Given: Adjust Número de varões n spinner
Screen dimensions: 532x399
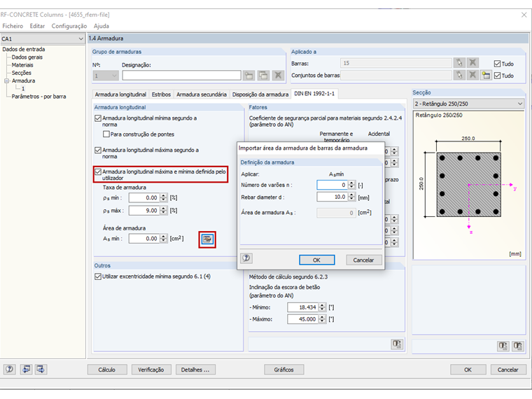Looking at the screenshot, I should [352, 185].
